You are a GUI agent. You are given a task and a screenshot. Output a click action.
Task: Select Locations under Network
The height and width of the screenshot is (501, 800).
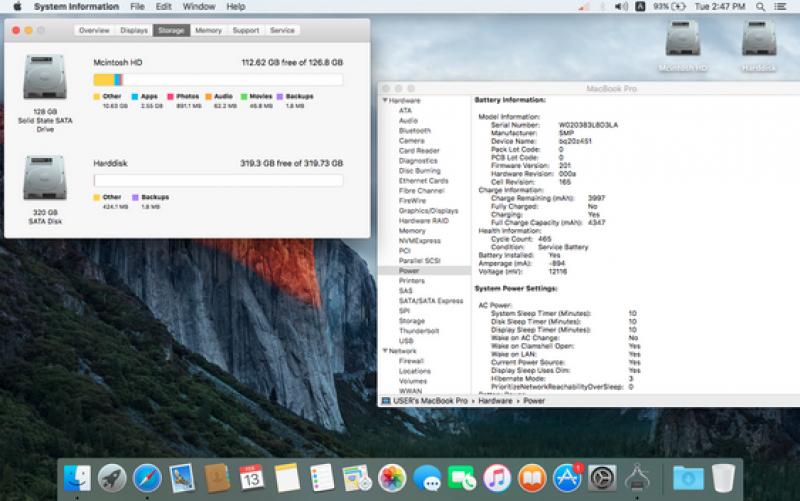point(415,371)
